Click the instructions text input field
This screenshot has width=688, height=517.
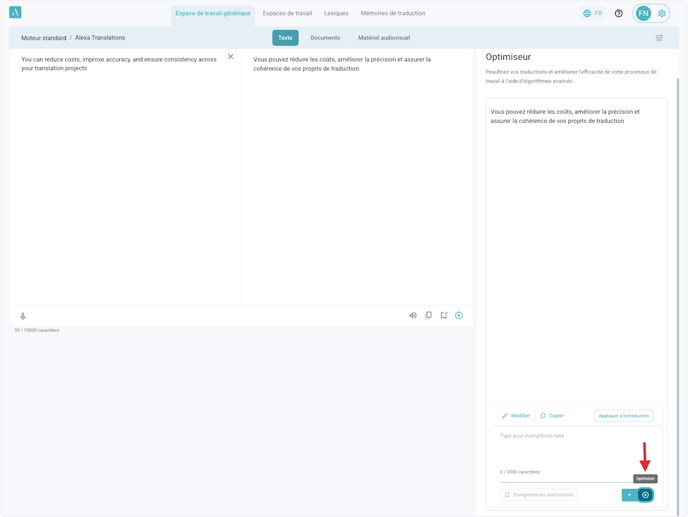[575, 445]
